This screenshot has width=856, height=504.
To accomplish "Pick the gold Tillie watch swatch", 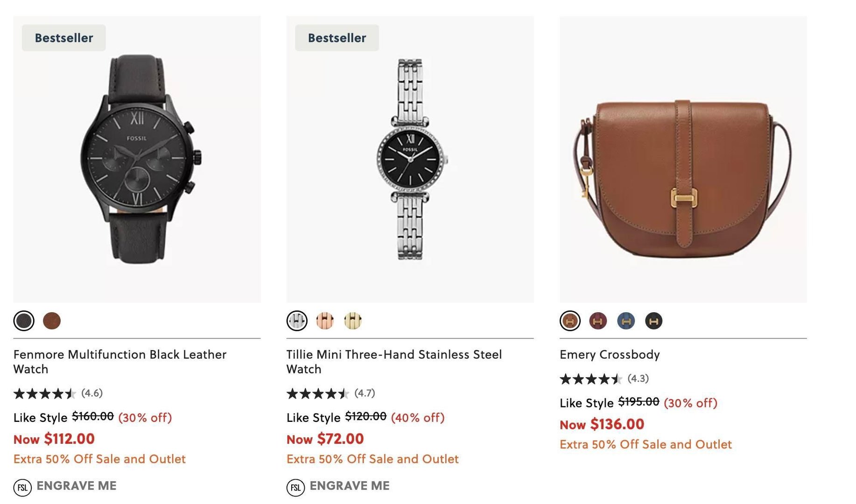I will coord(353,321).
